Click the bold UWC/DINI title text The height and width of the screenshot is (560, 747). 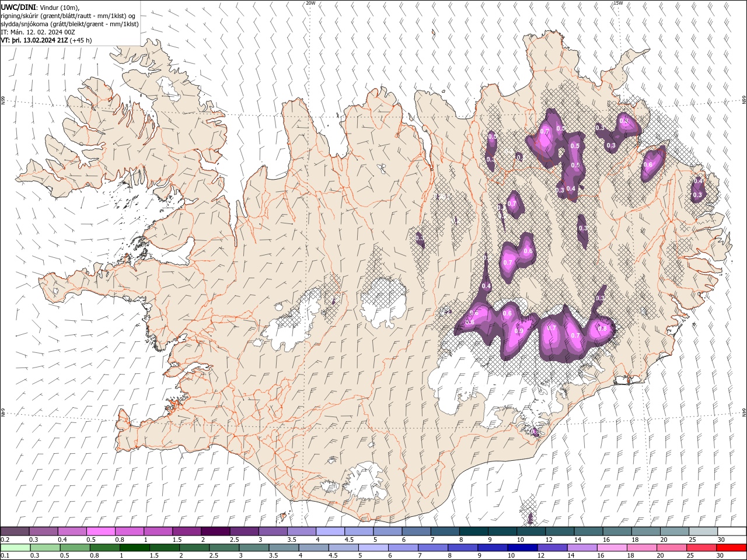pos(18,6)
